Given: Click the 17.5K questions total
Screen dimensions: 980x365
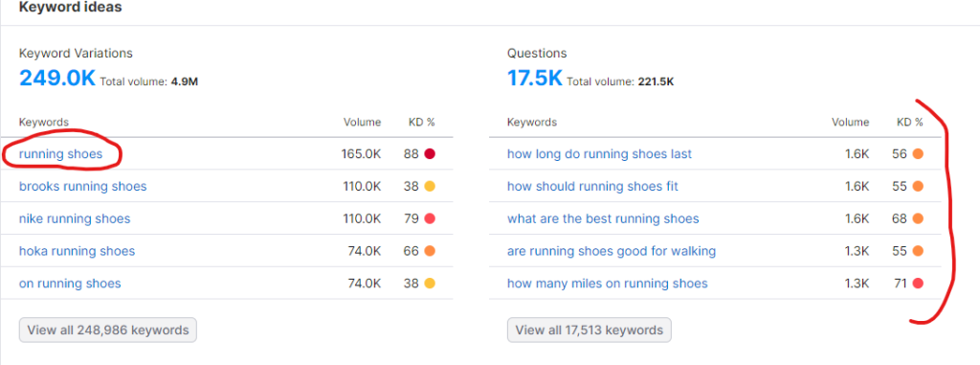Looking at the screenshot, I should [535, 79].
